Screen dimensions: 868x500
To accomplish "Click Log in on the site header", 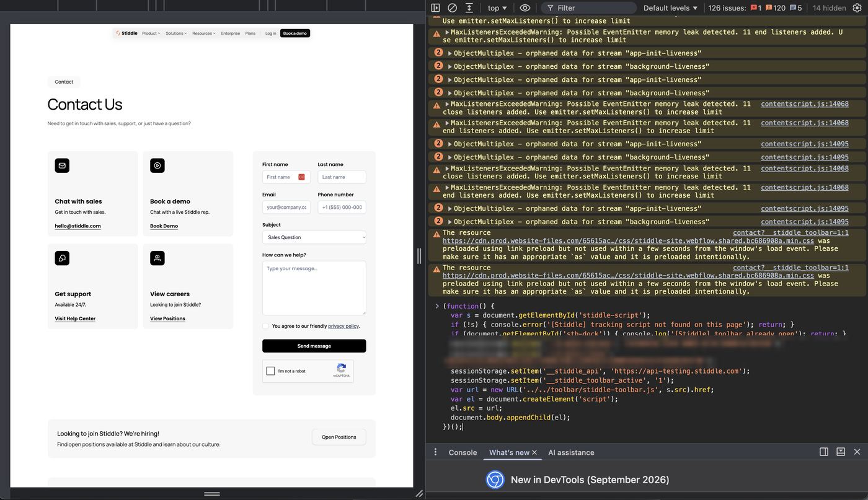I will click(x=270, y=33).
